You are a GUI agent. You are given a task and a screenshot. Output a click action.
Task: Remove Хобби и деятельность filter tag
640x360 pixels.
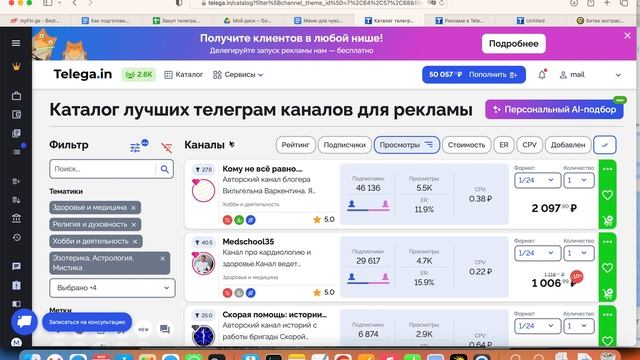click(135, 241)
